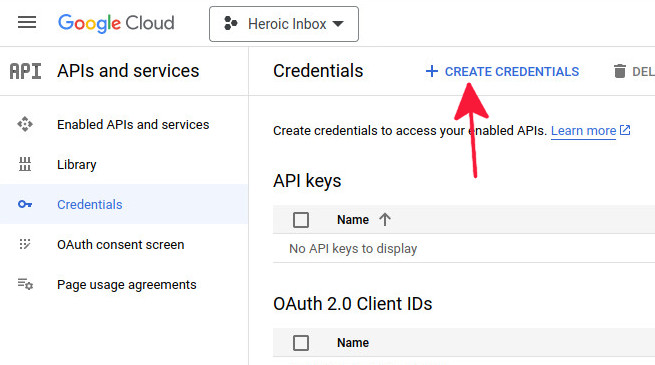The image size is (655, 365).
Task: Click the Page usage agreements icon
Action: pyautogui.click(x=25, y=284)
